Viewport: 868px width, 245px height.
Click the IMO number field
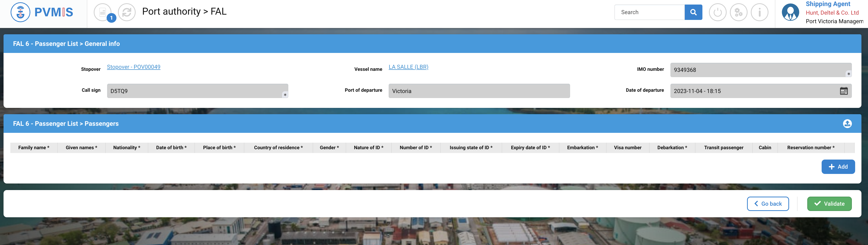click(758, 70)
